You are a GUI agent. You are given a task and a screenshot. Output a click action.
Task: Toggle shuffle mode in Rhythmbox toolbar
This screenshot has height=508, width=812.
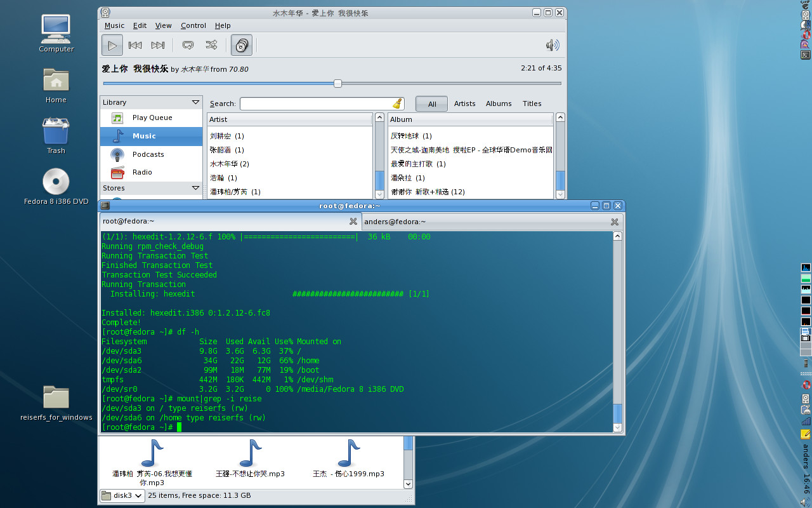tap(211, 45)
